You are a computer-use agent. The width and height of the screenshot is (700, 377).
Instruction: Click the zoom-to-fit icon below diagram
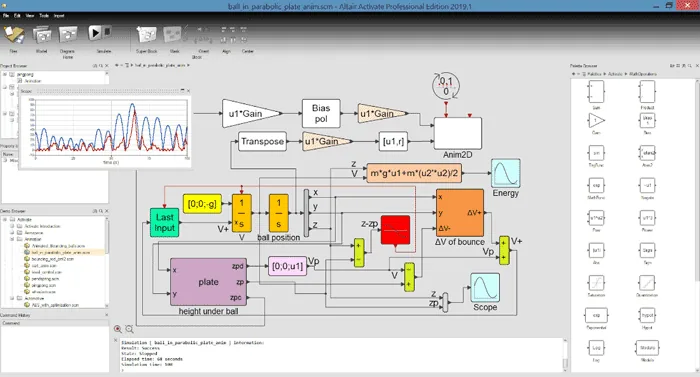129,329
